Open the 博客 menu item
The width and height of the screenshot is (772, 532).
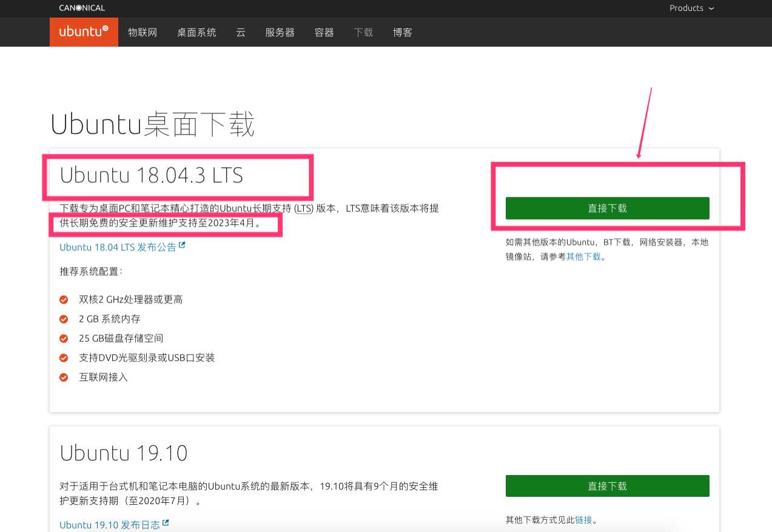click(x=403, y=33)
